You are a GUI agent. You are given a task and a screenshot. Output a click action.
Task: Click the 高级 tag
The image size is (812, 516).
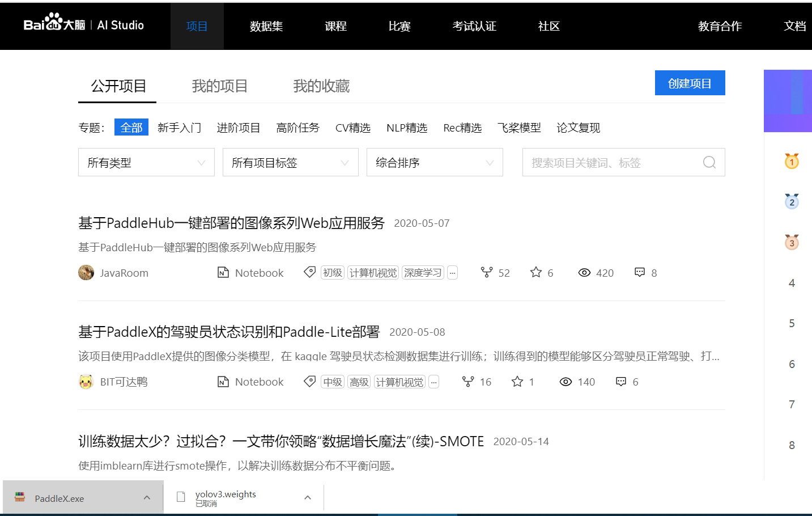359,382
